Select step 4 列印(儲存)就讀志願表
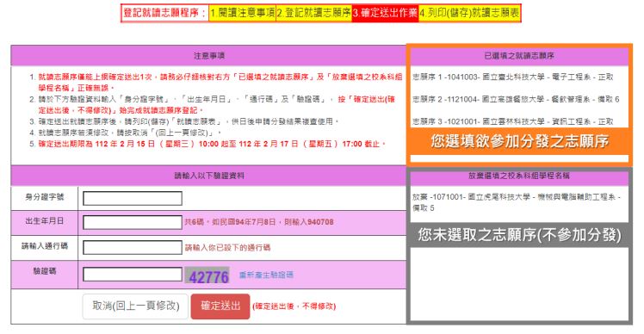Image resolution: width=644 pixels, height=334 pixels. (469, 13)
